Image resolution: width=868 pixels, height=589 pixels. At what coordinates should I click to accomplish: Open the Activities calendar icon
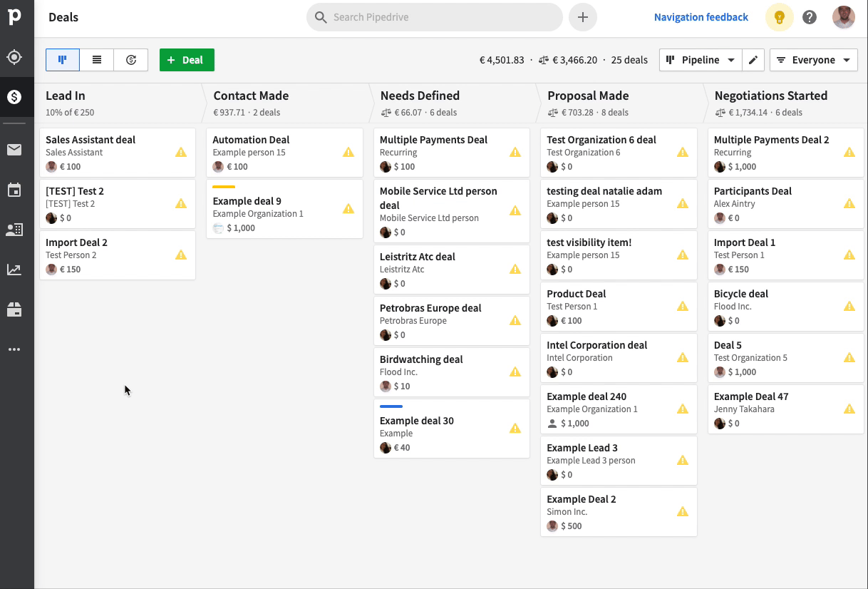point(17,190)
